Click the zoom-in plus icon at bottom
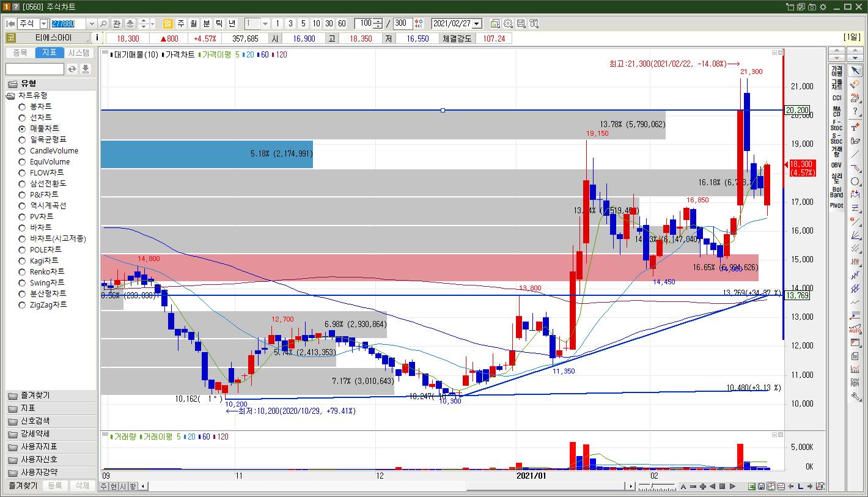 coord(702,487)
